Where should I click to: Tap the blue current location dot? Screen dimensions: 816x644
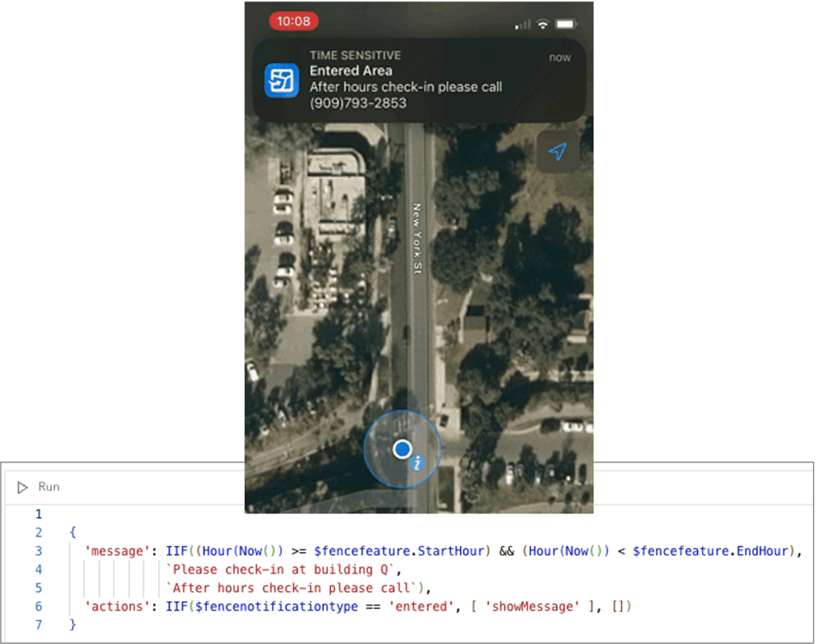point(402,449)
